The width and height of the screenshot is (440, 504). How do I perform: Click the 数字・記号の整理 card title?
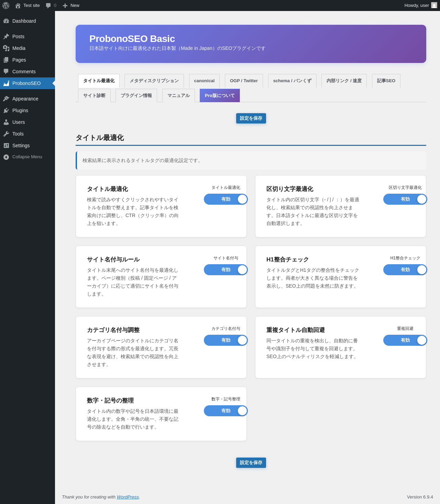tap(110, 400)
